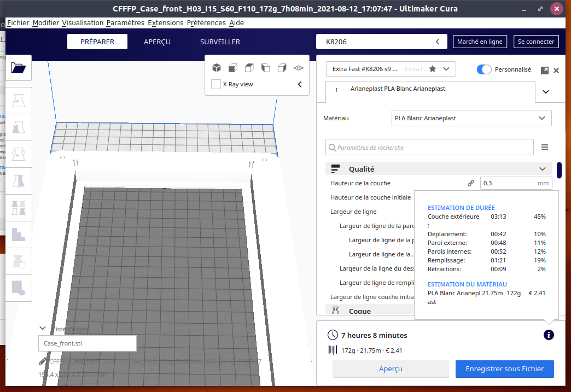This screenshot has width=571, height=392.
Task: Open file with the folder icon
Action: [18, 68]
